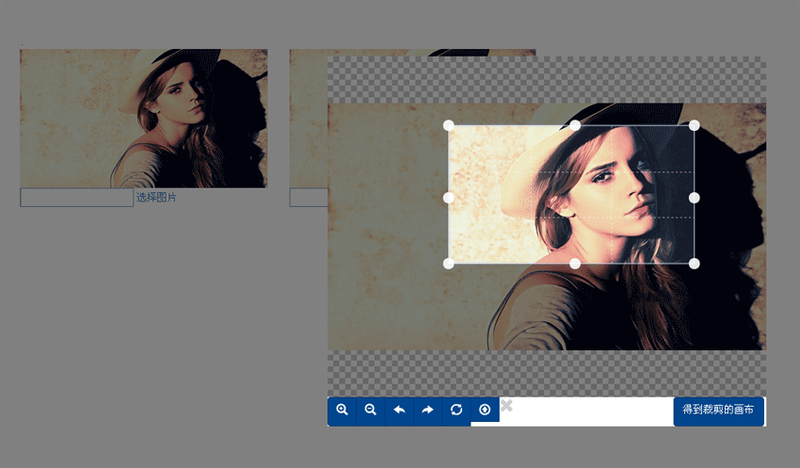Click the top-left crop box handle

[x=449, y=126]
